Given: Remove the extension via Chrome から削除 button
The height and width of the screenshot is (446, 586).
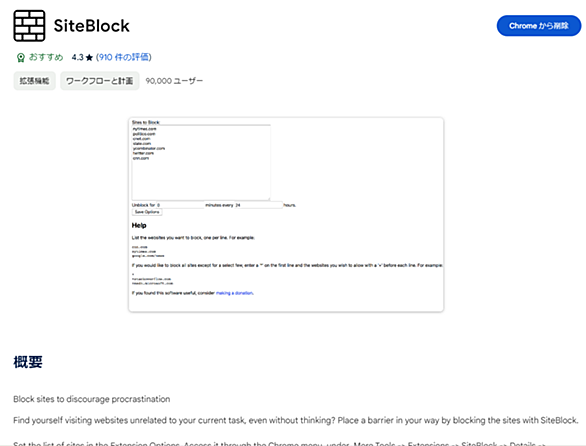Looking at the screenshot, I should point(539,26).
